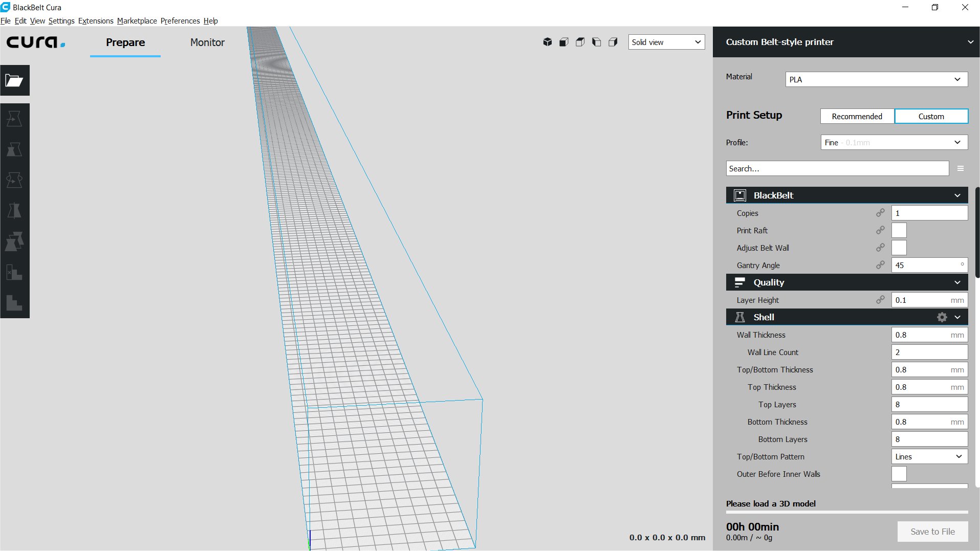Viewport: 980px width, 551px height.
Task: Toggle the Adjust Belt Wall checkbox
Action: (x=899, y=248)
